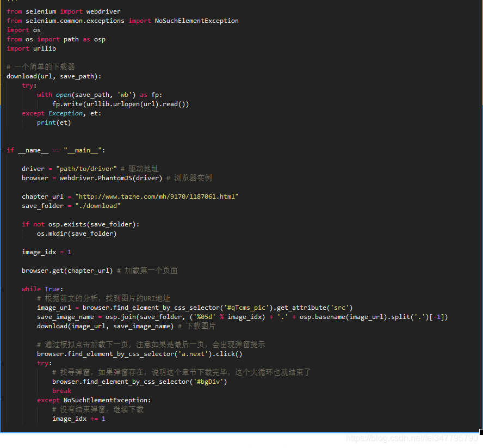Click the 'image_idx = 1' assignment
The width and height of the screenshot is (483, 448).
[46, 252]
